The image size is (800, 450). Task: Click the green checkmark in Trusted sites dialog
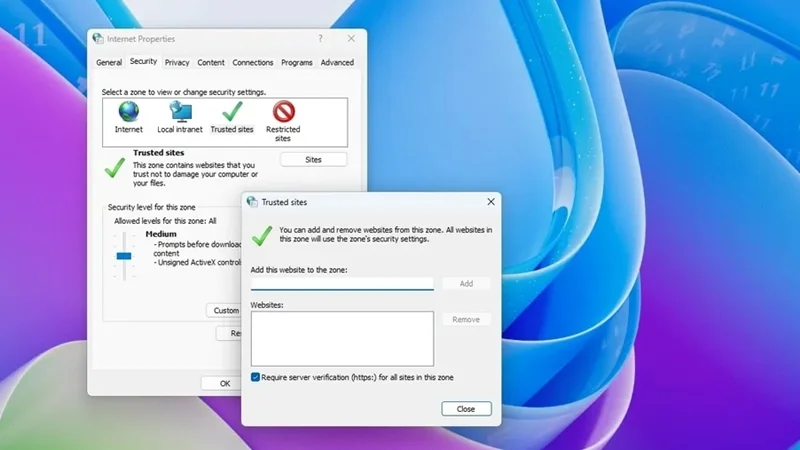coord(262,236)
